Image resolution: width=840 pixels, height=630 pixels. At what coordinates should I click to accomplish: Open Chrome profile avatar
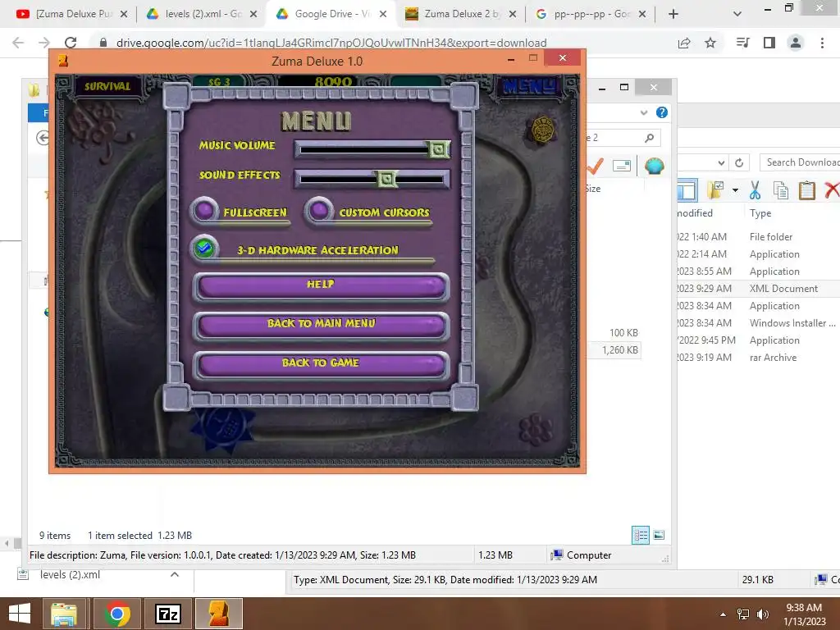(x=796, y=43)
